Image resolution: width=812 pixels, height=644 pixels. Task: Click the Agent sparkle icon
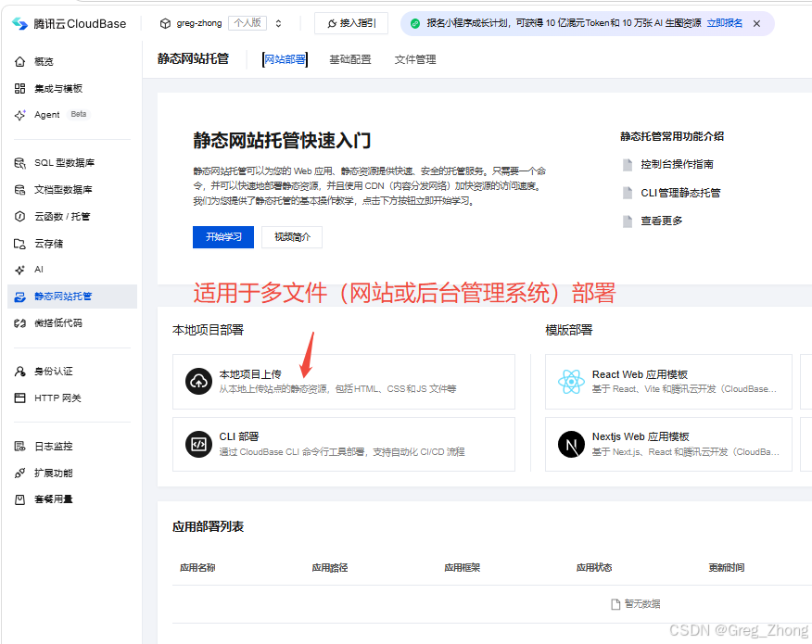point(19,115)
